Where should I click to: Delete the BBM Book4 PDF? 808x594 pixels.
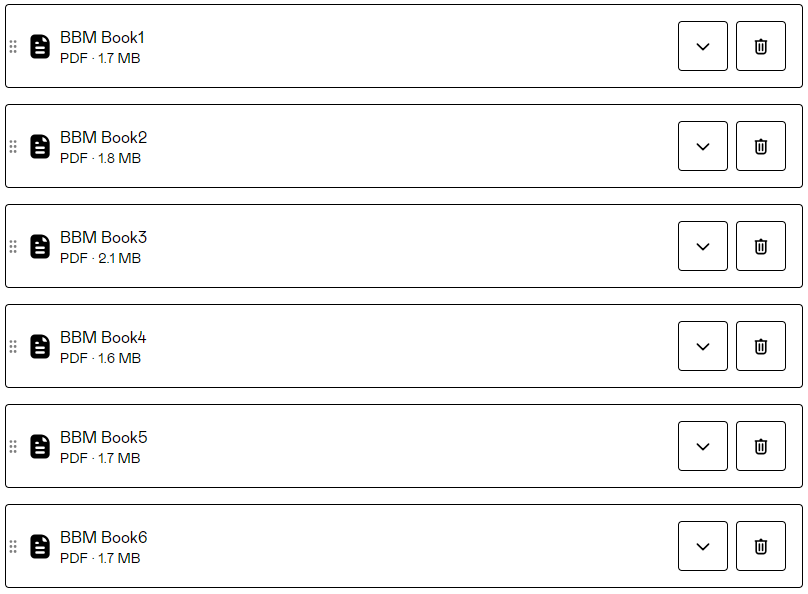[760, 346]
